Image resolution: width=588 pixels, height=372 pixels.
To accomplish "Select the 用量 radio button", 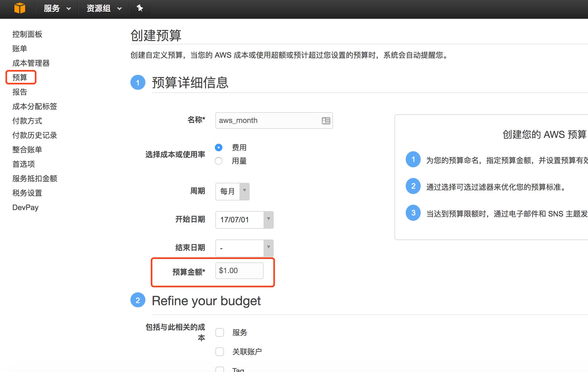I will tap(219, 161).
